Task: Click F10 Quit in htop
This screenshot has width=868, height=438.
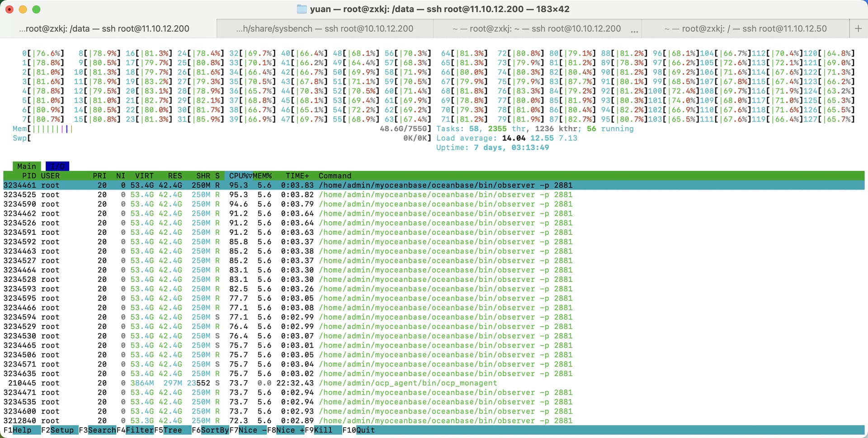Action: pyautogui.click(x=365, y=430)
